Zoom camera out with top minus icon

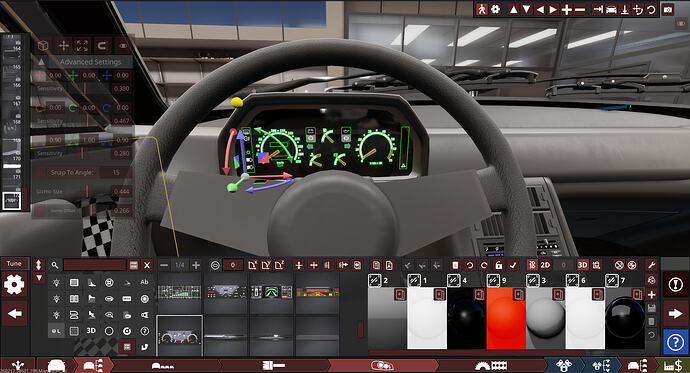tap(580, 9)
